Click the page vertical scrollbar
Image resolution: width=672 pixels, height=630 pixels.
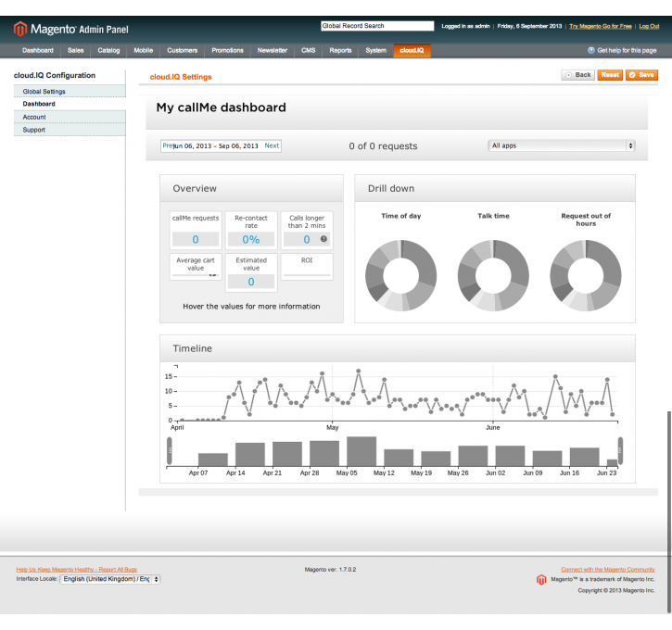point(669,511)
